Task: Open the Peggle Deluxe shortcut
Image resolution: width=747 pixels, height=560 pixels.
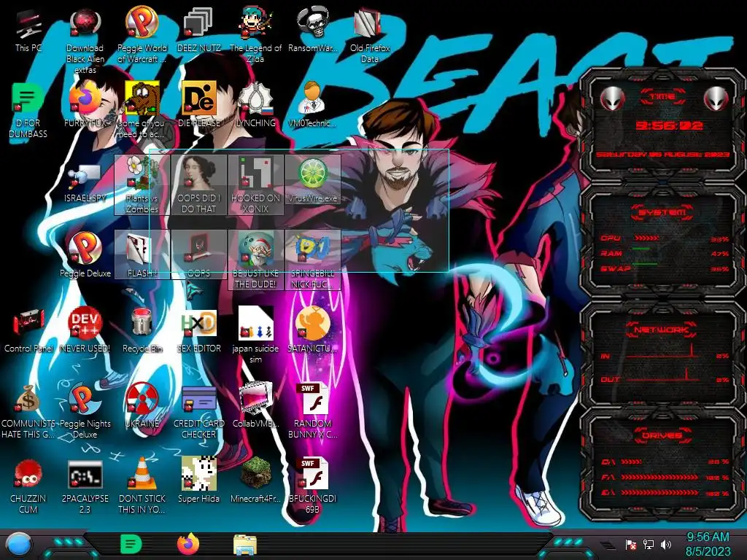Action: (x=85, y=254)
